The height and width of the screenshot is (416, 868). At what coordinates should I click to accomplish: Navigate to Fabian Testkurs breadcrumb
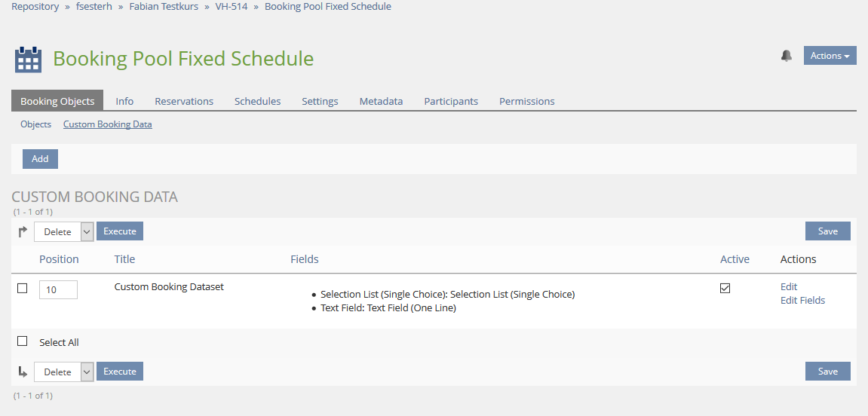(x=164, y=7)
